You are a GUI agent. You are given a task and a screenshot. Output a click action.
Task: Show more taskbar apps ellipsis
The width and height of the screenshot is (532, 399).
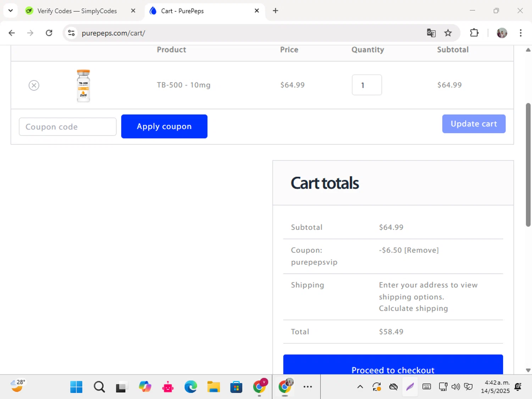coord(307,387)
